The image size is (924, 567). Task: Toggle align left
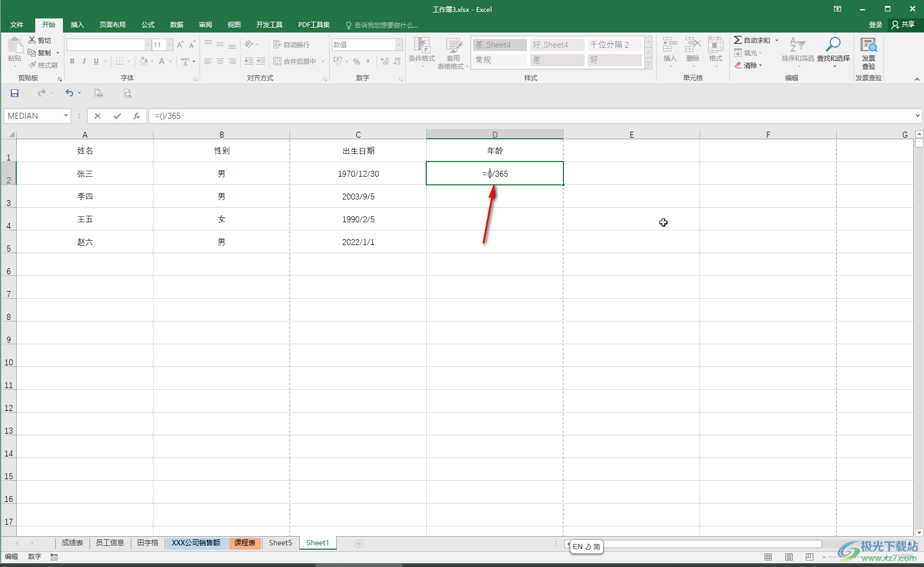[x=208, y=61]
